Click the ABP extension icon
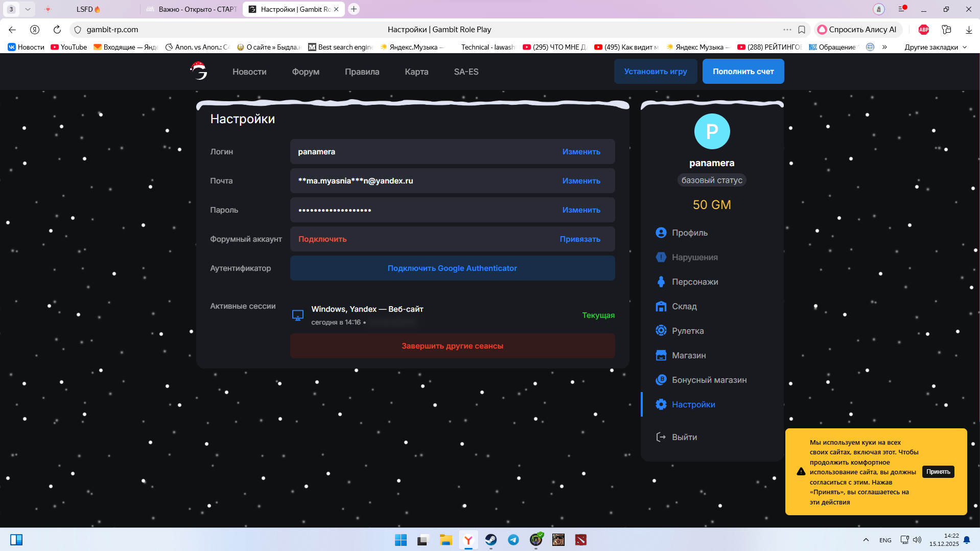 pos(923,30)
